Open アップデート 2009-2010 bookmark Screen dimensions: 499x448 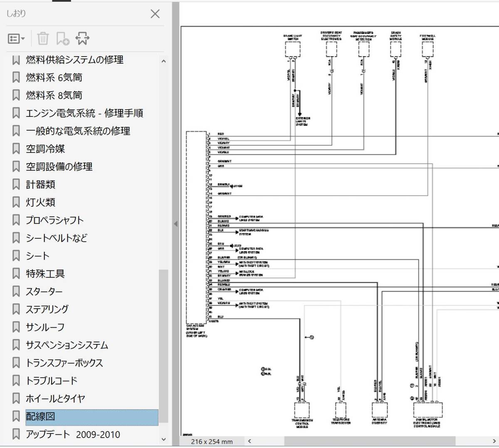[x=73, y=435]
